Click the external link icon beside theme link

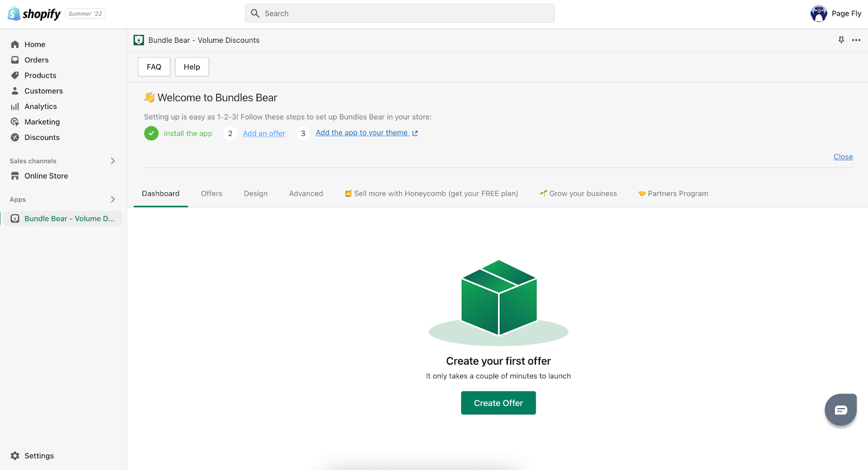click(x=415, y=133)
